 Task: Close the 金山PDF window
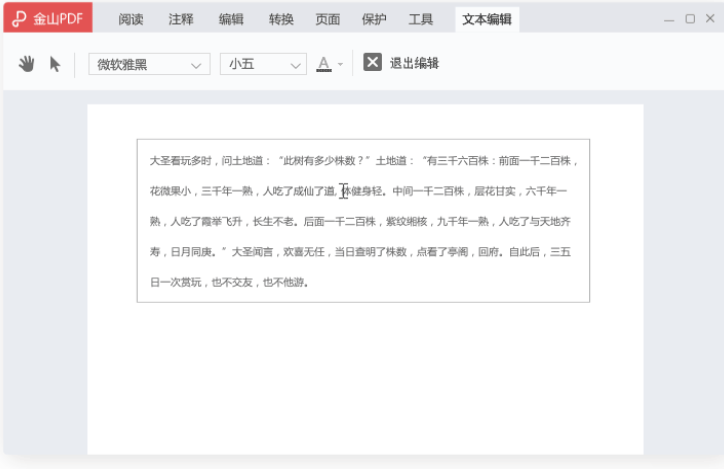pyautogui.click(x=709, y=18)
